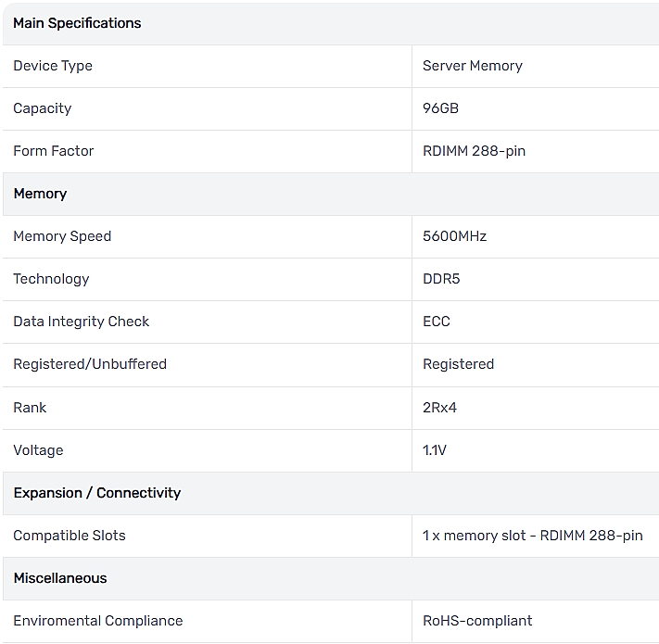Click the 5600MHz value
This screenshot has height=644, width=659.
455,236
